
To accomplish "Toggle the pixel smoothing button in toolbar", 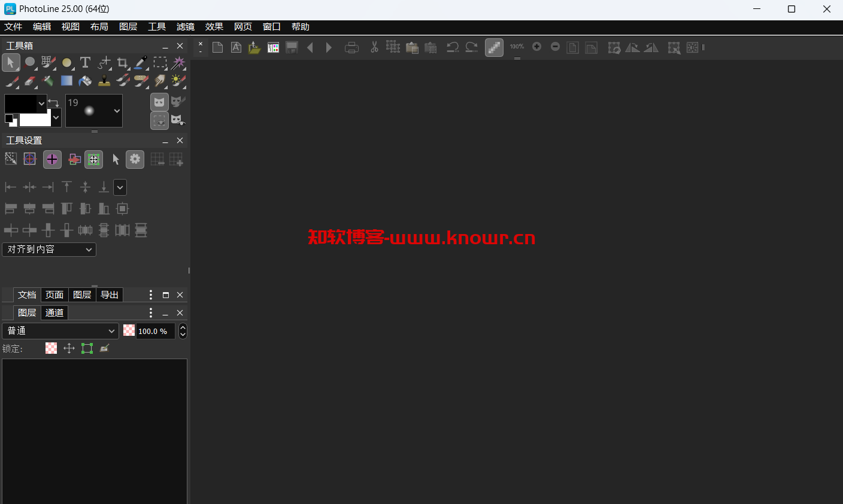I will point(494,47).
